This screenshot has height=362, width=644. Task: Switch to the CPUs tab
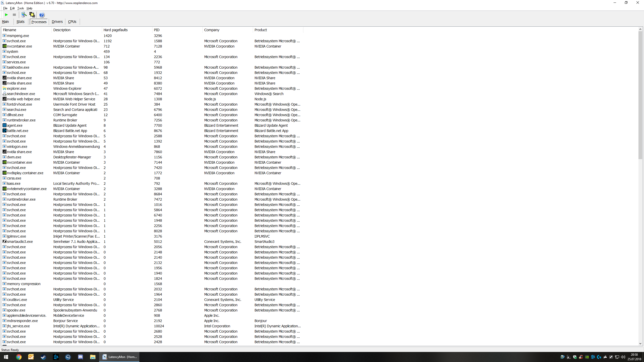click(72, 22)
